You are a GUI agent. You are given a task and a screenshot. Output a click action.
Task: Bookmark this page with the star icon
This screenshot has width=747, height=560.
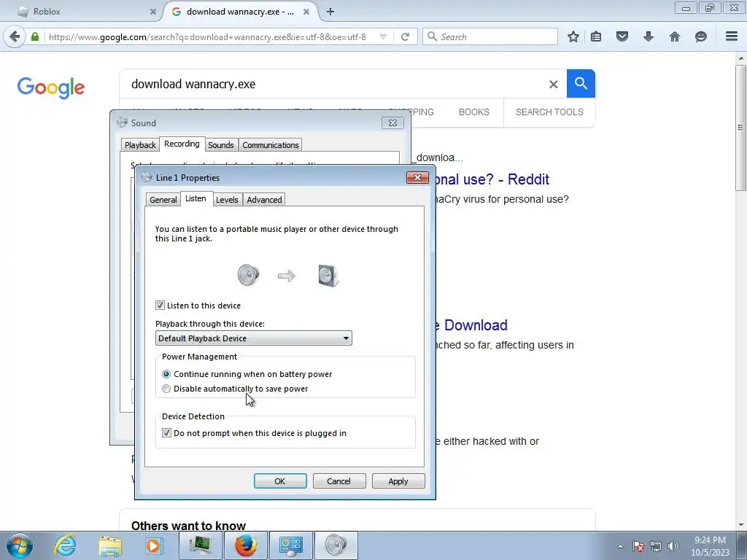573,36
